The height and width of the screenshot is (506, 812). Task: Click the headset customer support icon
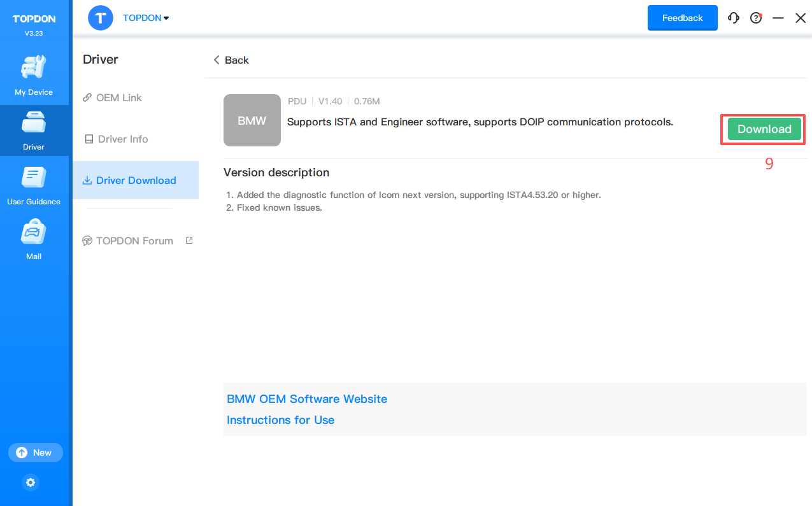coord(734,18)
